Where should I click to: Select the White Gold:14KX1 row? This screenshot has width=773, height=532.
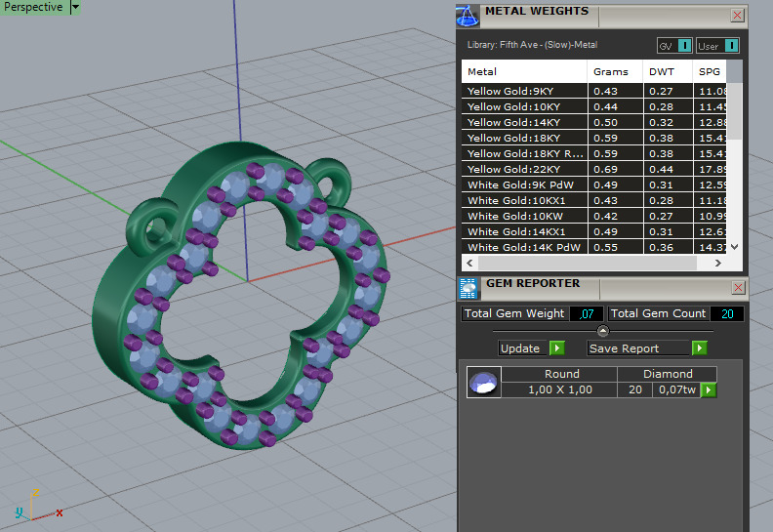594,231
